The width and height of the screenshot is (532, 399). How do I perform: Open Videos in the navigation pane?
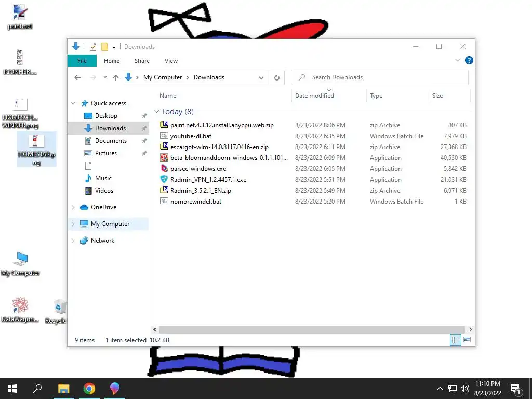(104, 191)
